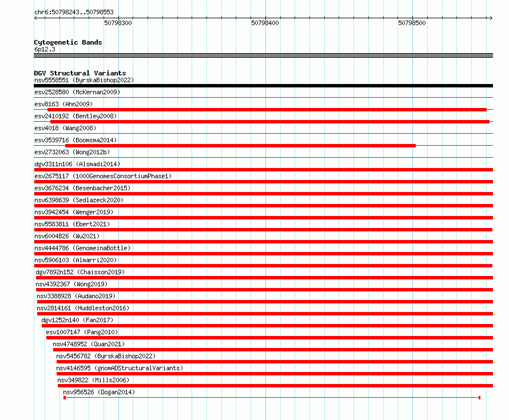Click the red bar of nsv5906103
This screenshot has width=509, height=420.
coord(263,266)
